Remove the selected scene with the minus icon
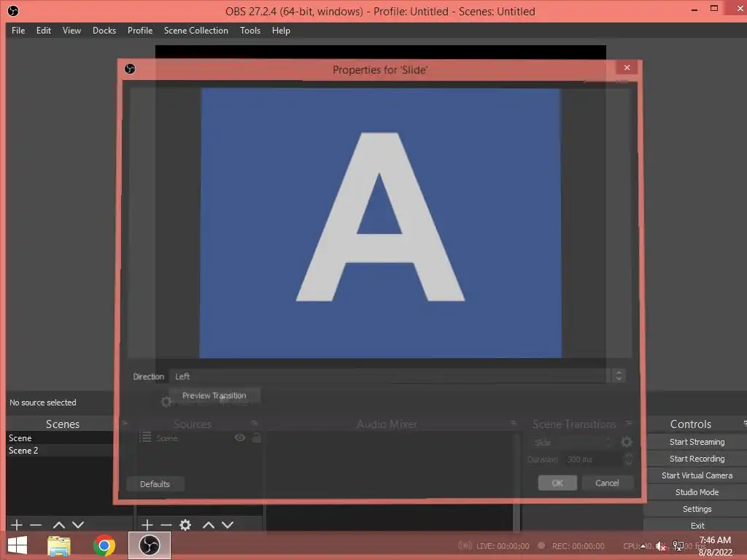The width and height of the screenshot is (747, 560). [x=36, y=525]
